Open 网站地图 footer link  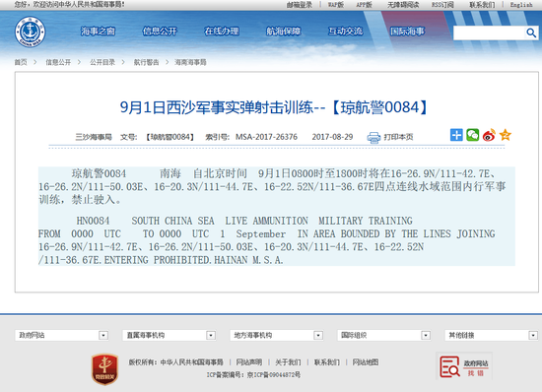coord(366,362)
